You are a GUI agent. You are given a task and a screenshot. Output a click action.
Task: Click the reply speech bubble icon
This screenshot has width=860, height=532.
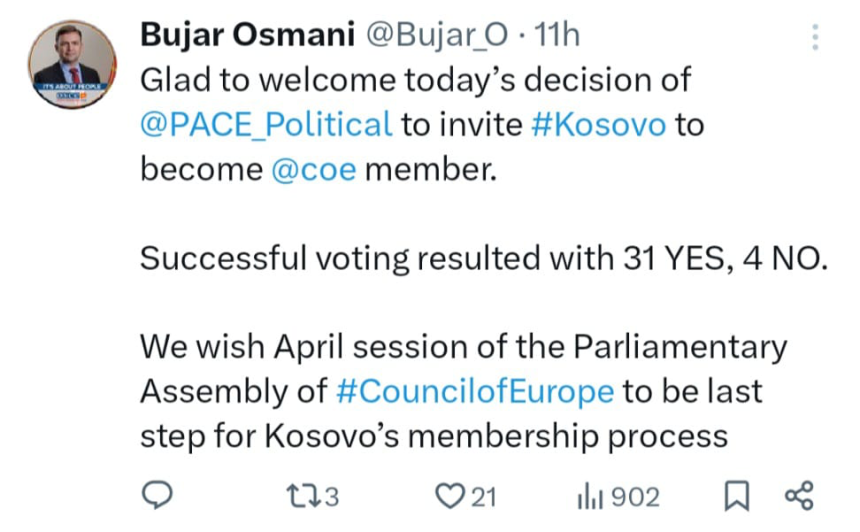click(x=158, y=496)
